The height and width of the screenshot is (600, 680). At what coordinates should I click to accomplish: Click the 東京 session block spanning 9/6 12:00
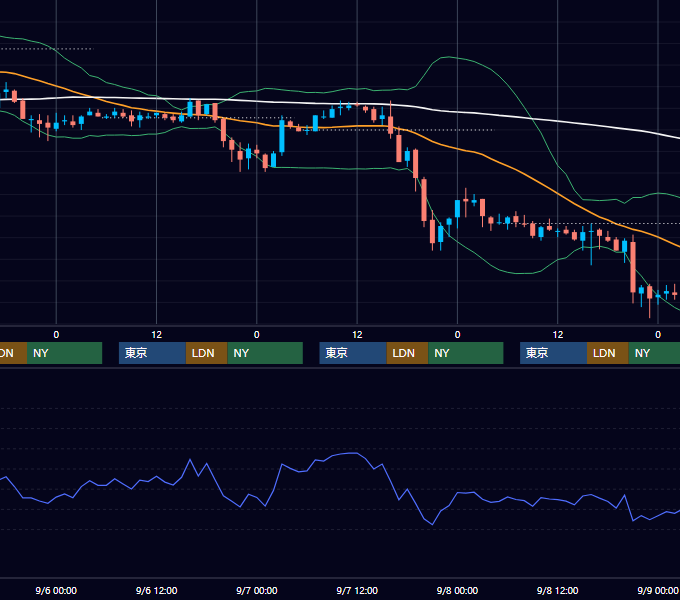[152, 353]
